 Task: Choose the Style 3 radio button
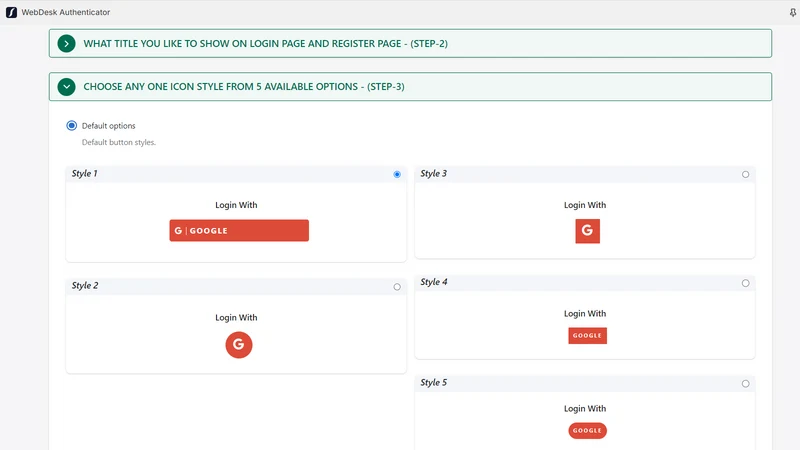745,174
